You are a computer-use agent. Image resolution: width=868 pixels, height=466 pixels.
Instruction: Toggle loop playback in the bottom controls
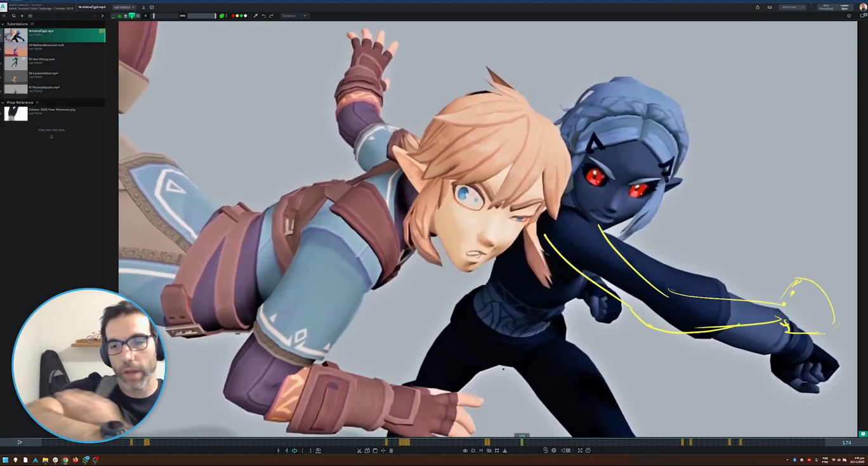pos(294,451)
